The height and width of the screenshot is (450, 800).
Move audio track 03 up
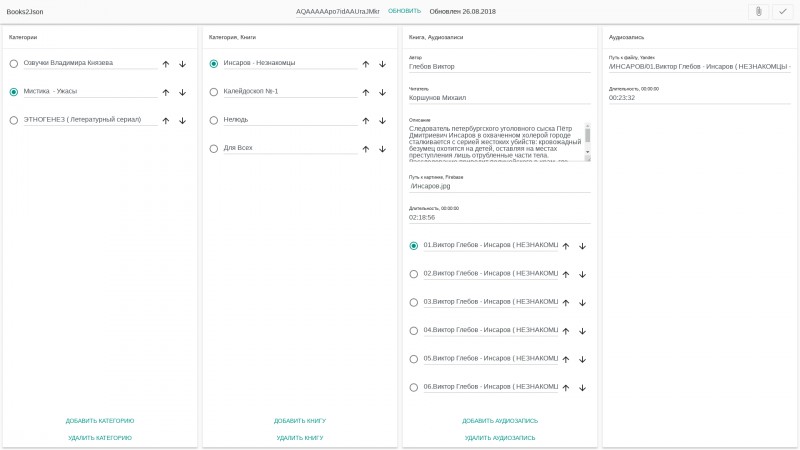[566, 302]
